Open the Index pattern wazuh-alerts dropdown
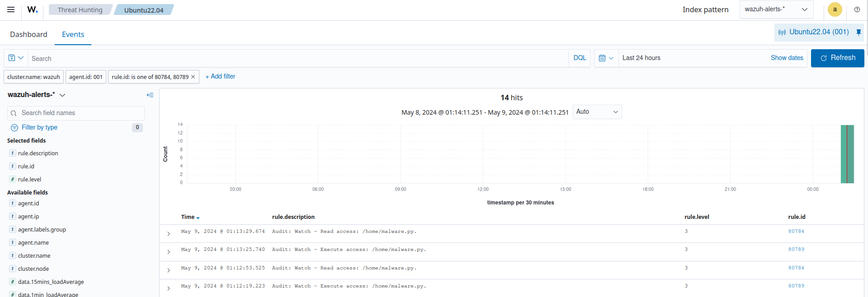The height and width of the screenshot is (297, 868). [x=776, y=9]
